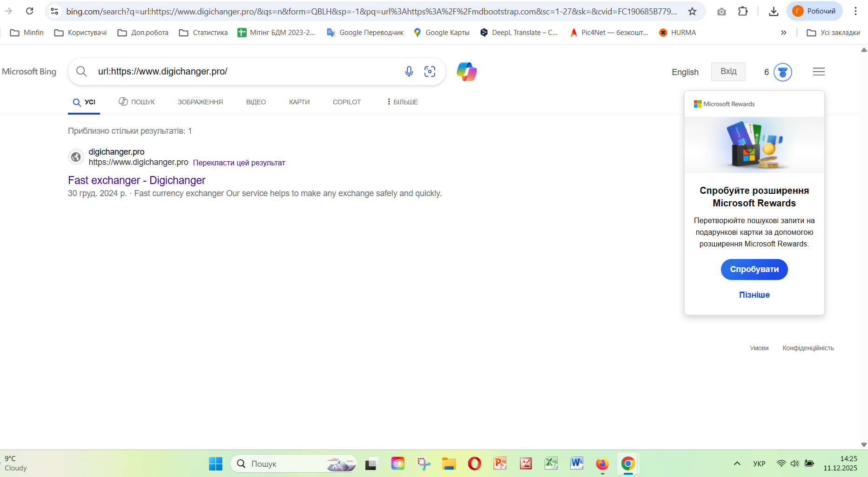The height and width of the screenshot is (477, 868).
Task: Open the Доп.робота bookmark folder
Action: 143,33
